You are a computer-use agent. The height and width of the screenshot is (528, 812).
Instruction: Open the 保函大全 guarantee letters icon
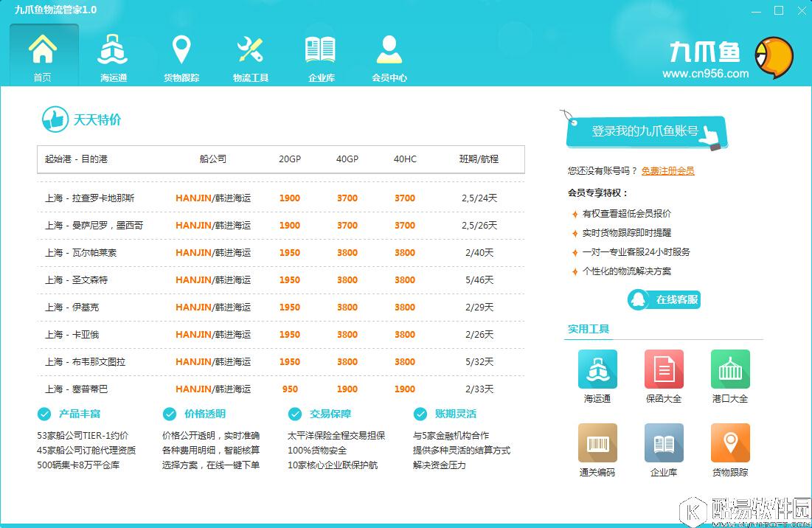(x=662, y=370)
